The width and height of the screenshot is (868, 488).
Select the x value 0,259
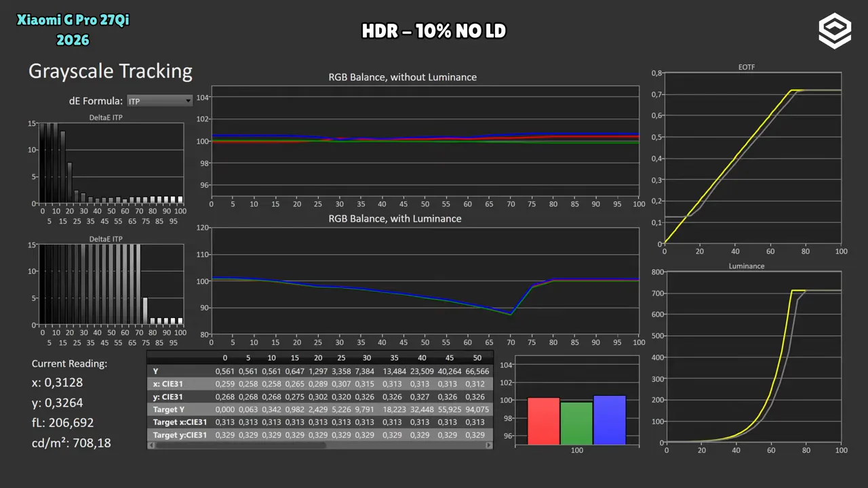[225, 384]
